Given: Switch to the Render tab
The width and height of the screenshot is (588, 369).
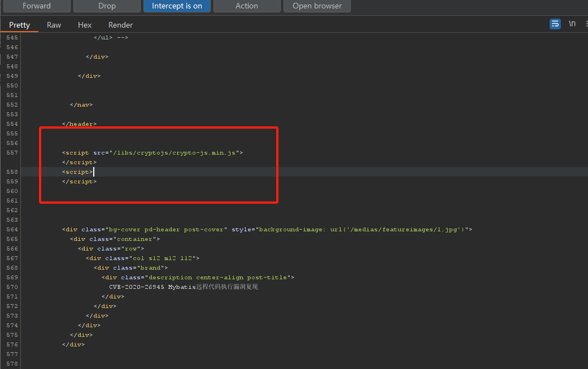Looking at the screenshot, I should pos(120,25).
